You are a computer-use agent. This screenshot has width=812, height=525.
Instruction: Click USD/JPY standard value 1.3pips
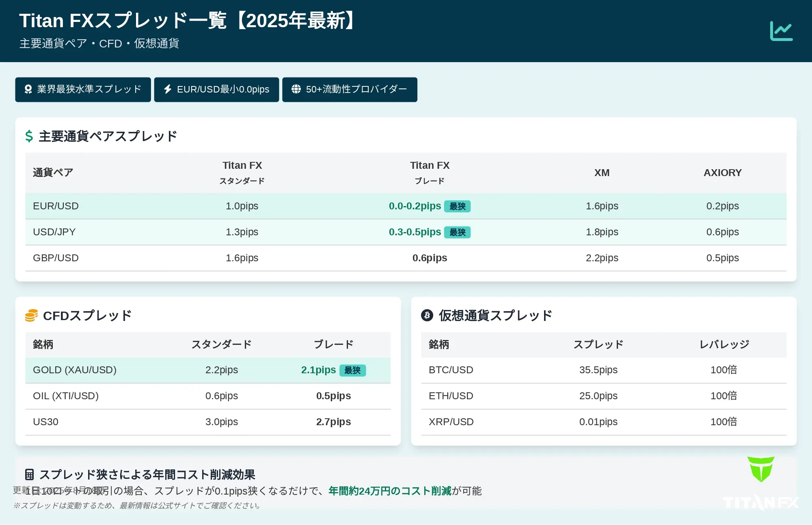pos(242,232)
